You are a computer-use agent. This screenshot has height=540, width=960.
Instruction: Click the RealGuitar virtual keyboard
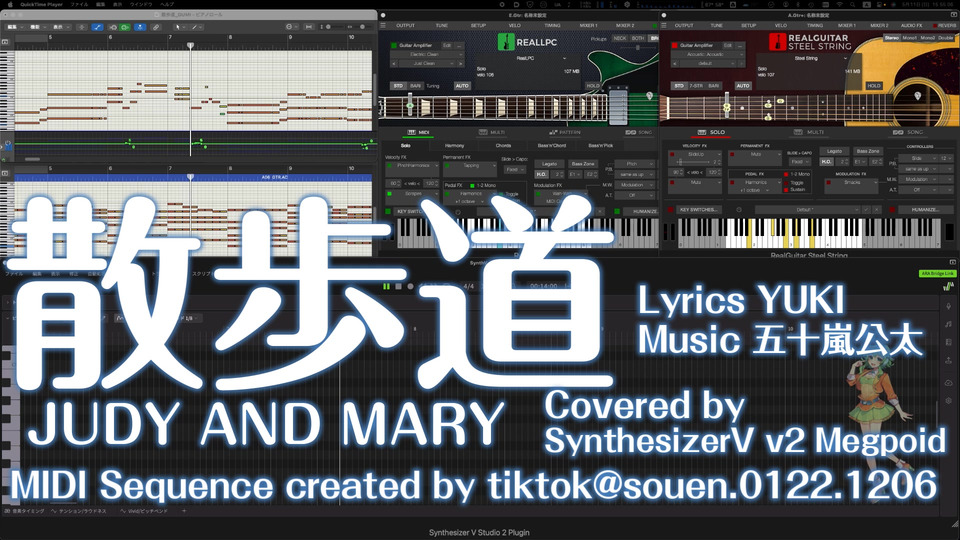click(x=808, y=234)
